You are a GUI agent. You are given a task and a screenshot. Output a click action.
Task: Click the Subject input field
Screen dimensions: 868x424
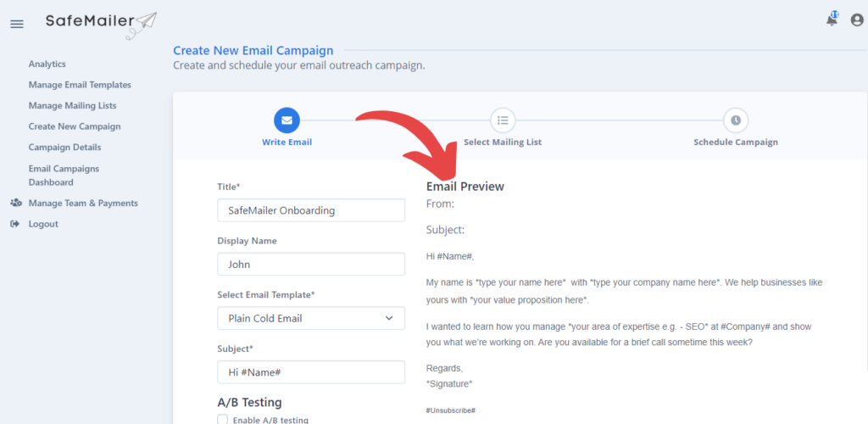point(311,372)
